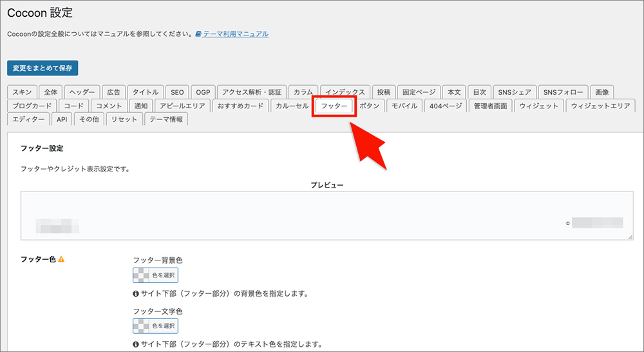Open the ヘッダー tab

click(82, 92)
